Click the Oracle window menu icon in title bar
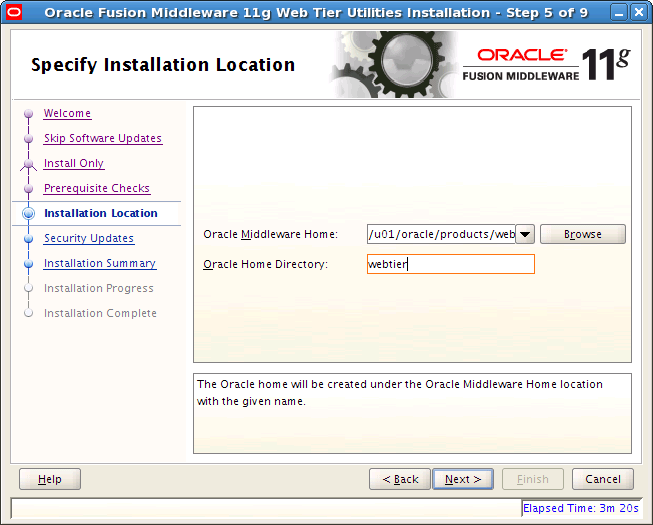The height and width of the screenshot is (525, 653). [14, 12]
